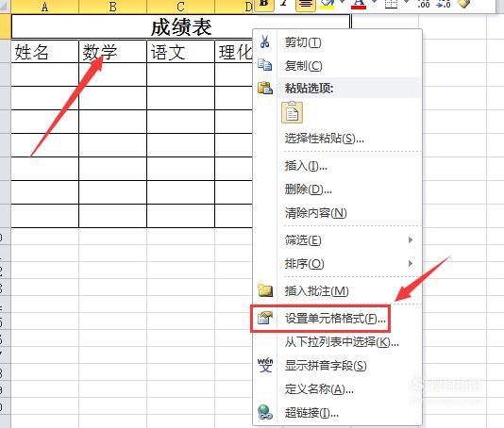Click the paste option clipboard button
Image resolution: width=504 pixels, height=428 pixels.
point(292,112)
